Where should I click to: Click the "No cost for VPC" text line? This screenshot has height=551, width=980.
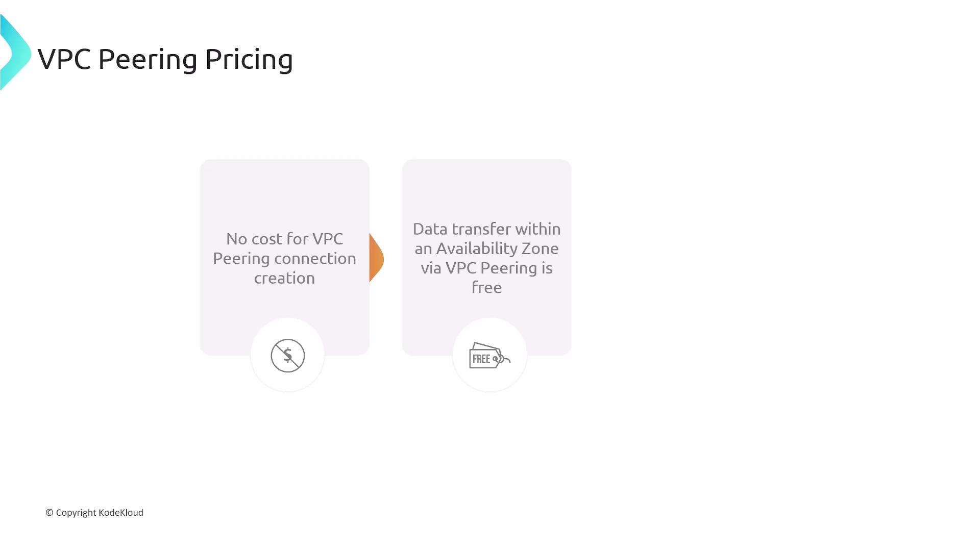(x=284, y=239)
